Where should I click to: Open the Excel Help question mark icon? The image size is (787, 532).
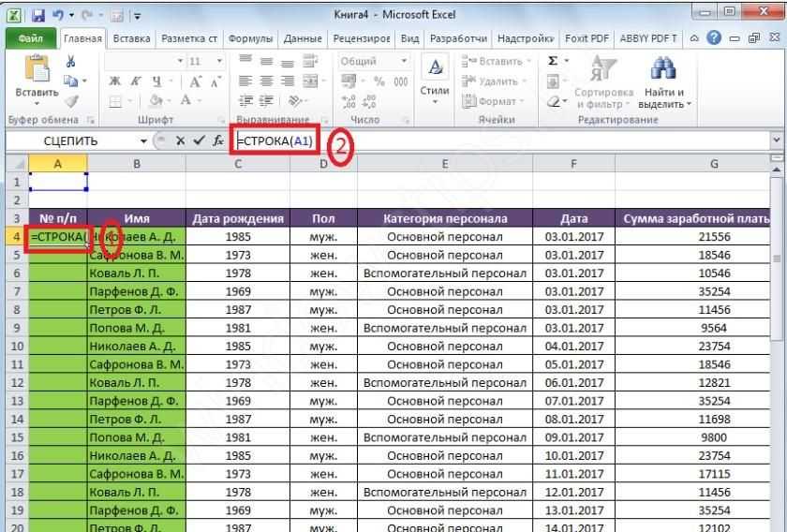click(x=714, y=38)
